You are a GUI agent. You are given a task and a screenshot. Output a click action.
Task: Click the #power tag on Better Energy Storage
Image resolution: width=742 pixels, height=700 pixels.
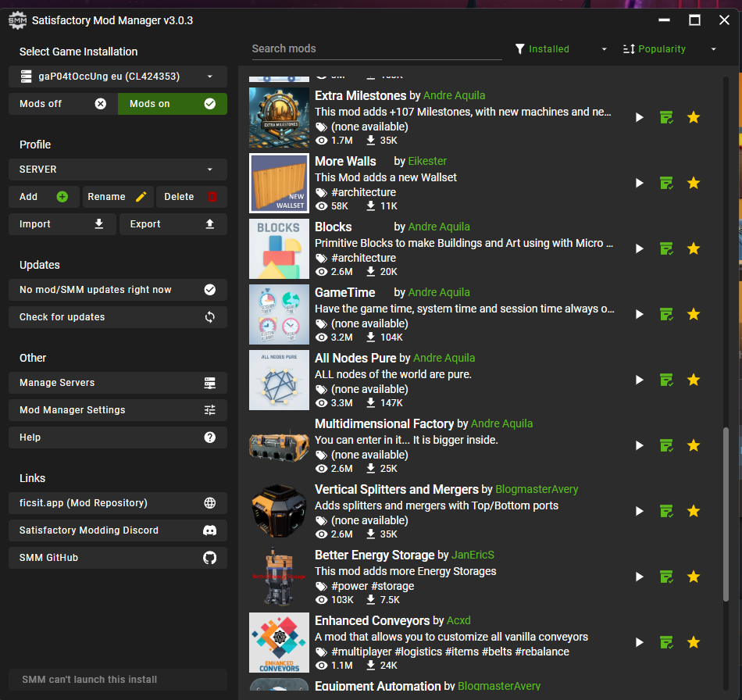coord(350,586)
